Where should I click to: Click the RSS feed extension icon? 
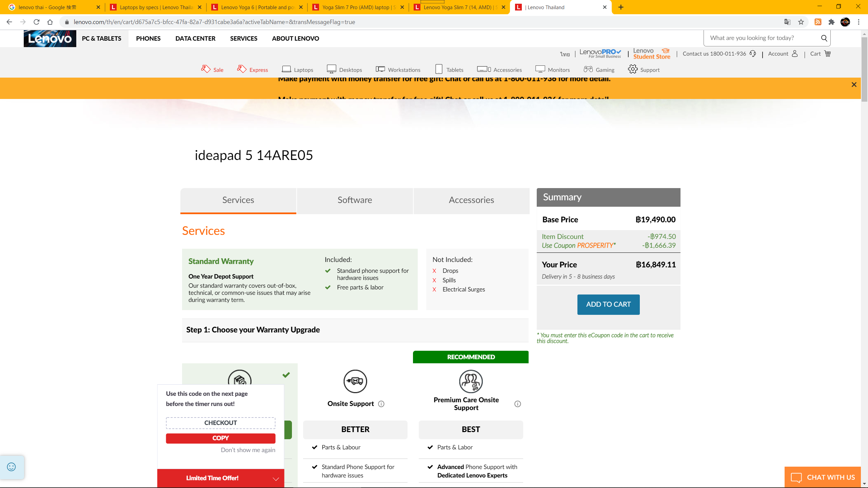[818, 22]
